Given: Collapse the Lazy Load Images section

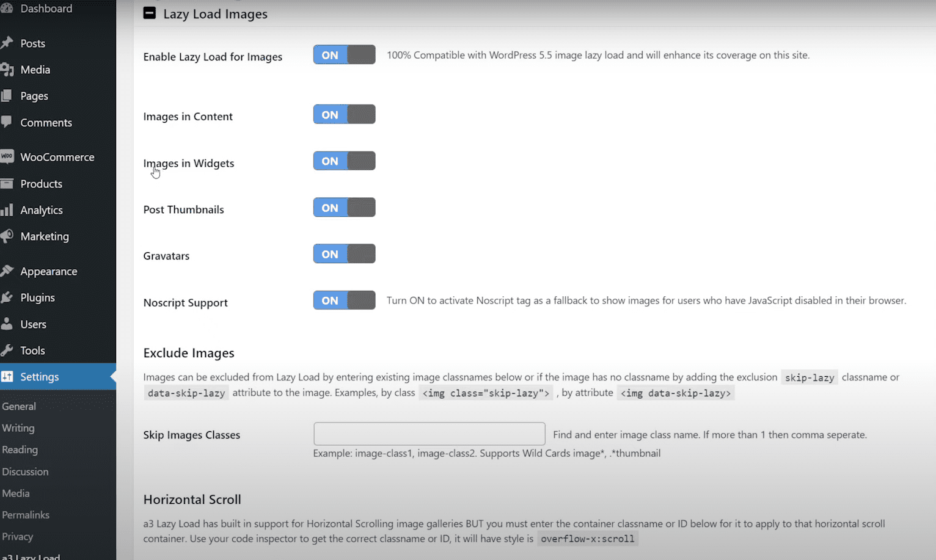Looking at the screenshot, I should [x=150, y=13].
